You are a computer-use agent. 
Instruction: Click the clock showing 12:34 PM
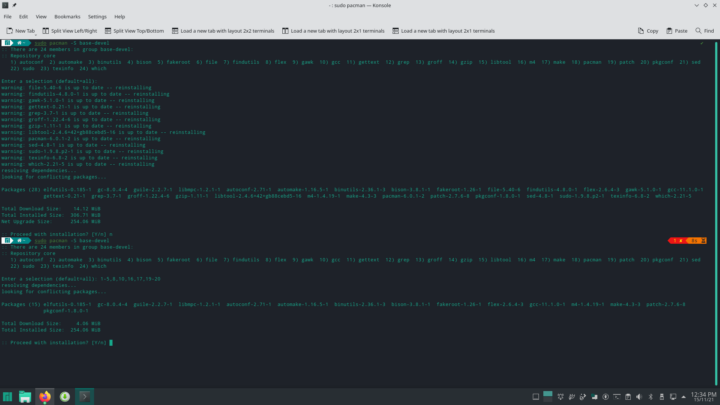[x=703, y=397]
